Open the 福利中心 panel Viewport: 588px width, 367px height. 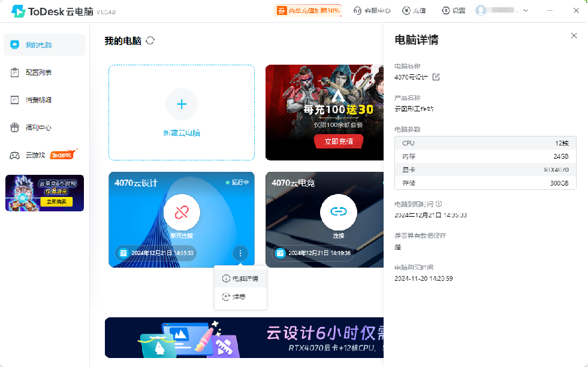(32, 128)
